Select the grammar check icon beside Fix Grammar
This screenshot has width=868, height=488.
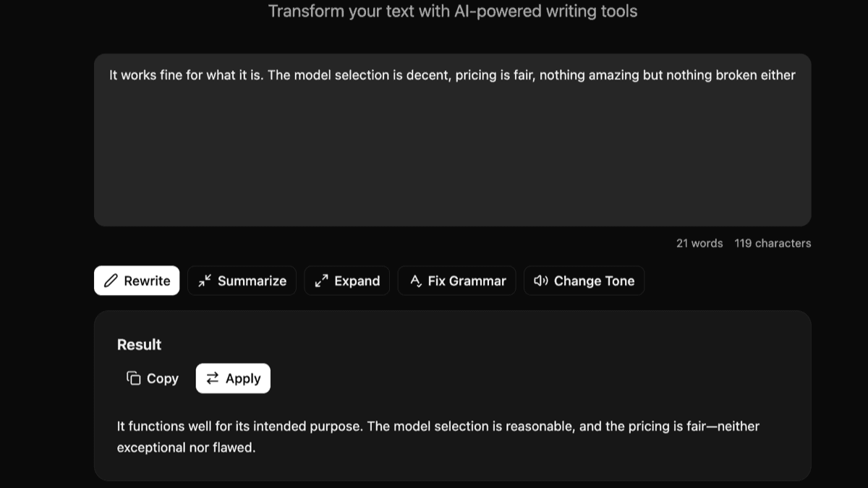click(417, 281)
